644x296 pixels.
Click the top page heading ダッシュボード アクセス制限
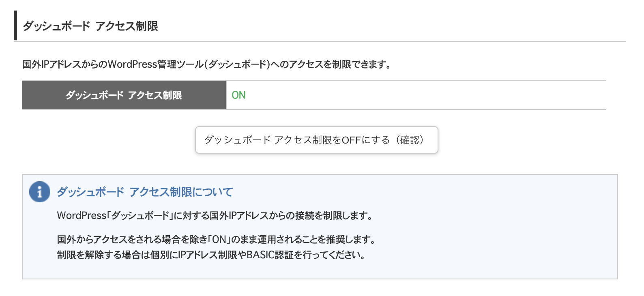(90, 26)
